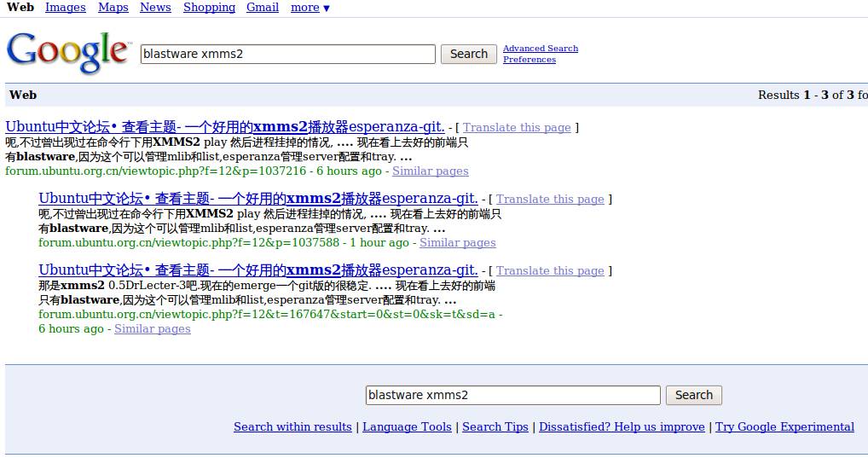The width and height of the screenshot is (868, 458).
Task: Click URL text ending p=1037588
Action: tap(188, 242)
